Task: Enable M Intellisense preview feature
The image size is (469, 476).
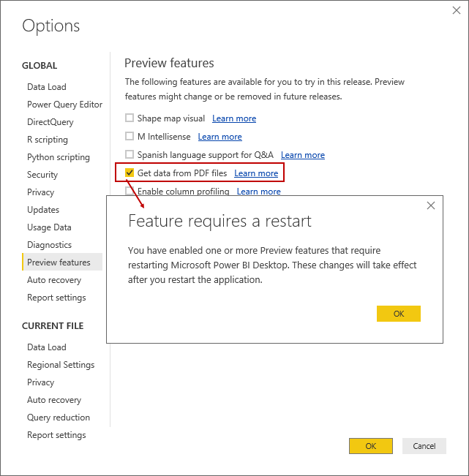Action: 130,137
